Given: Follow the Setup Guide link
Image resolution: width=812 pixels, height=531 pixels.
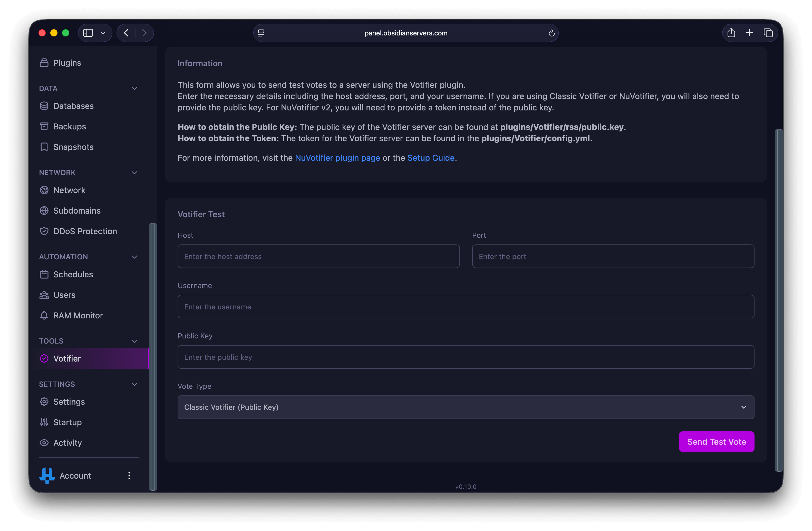Looking at the screenshot, I should 431,158.
